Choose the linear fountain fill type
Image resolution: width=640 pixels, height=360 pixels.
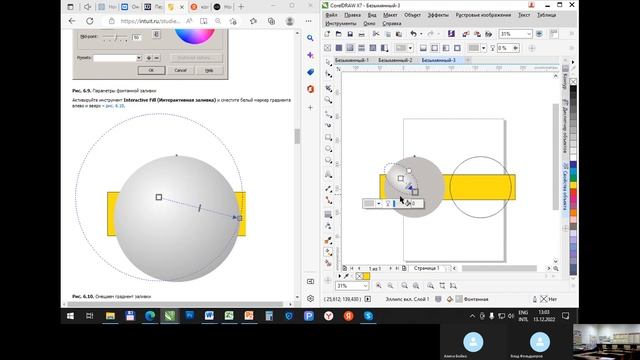coord(423,48)
